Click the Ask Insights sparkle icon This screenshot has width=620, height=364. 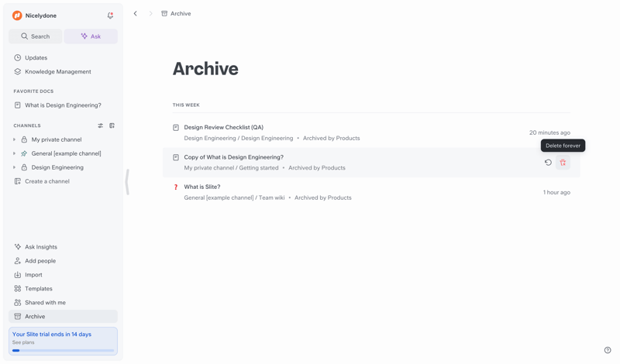tap(17, 247)
